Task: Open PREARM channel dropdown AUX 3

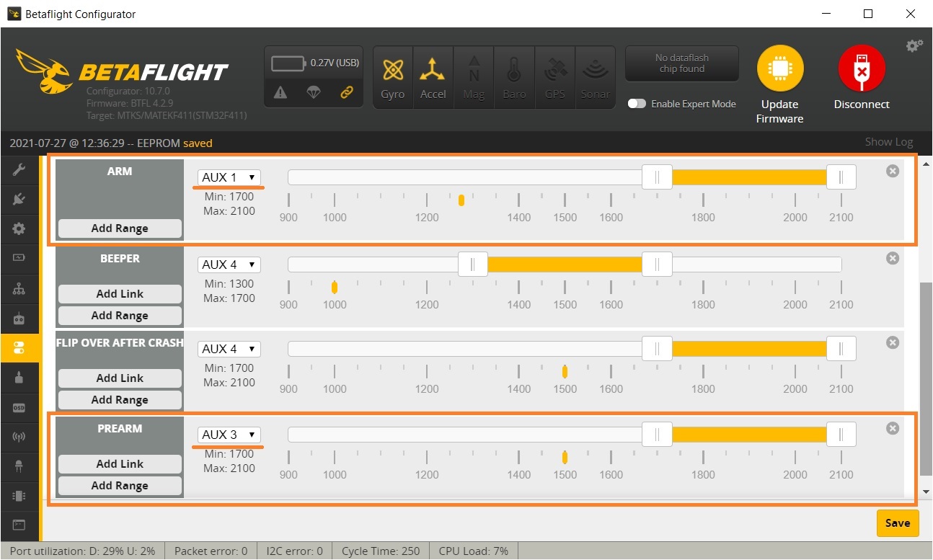Action: click(229, 435)
